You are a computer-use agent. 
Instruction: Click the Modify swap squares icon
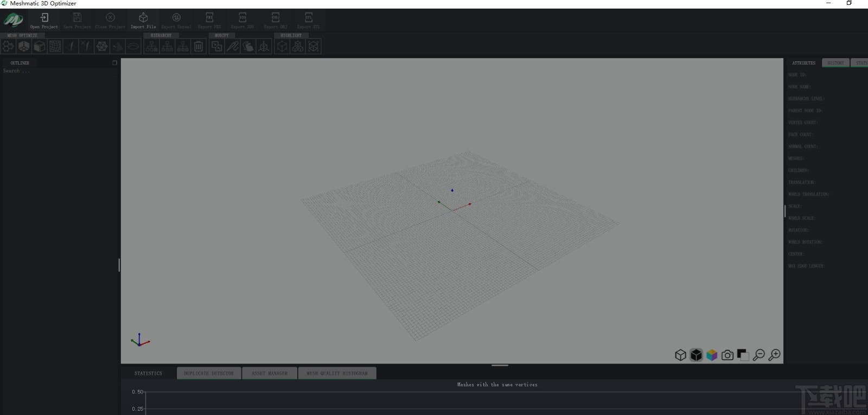click(217, 47)
